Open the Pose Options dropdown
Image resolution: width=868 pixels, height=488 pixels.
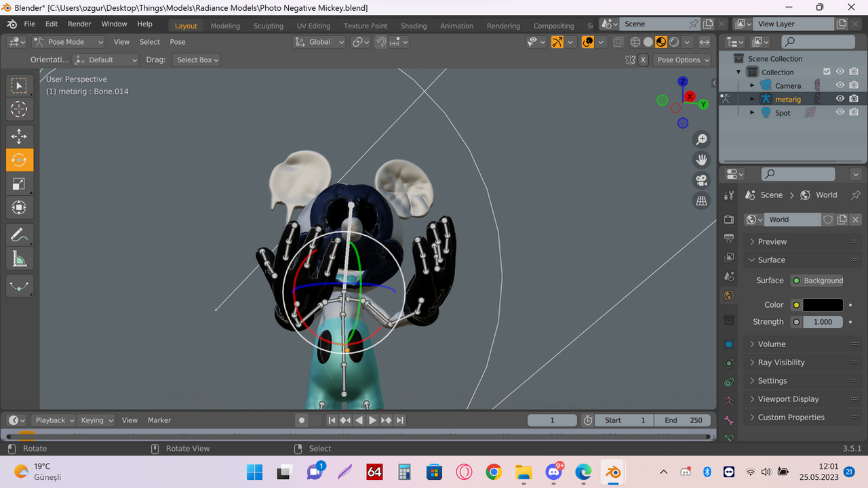(x=682, y=60)
